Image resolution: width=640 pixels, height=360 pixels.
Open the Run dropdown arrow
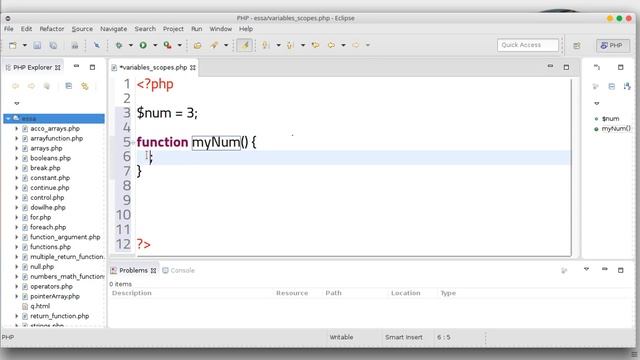[x=155, y=45]
